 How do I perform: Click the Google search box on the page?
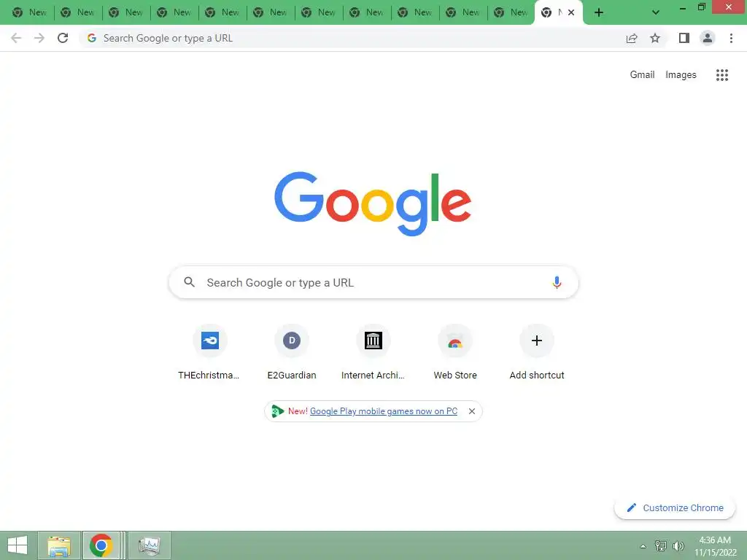373,282
